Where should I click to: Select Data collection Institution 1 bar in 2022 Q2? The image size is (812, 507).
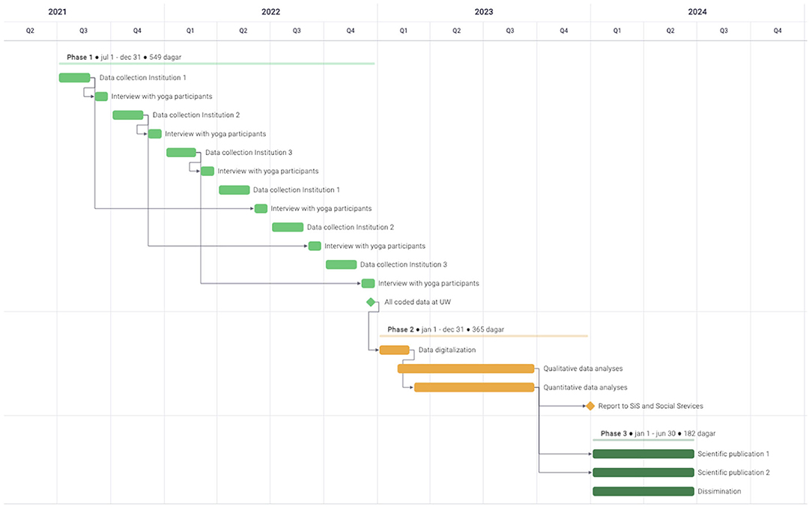pyautogui.click(x=234, y=190)
